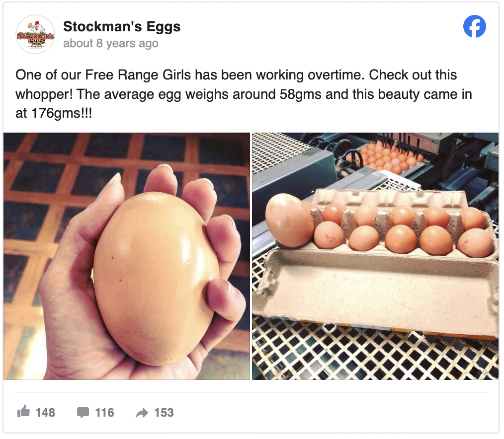Open the egg carton photo
This screenshot has width=504, height=439.
tap(375, 256)
